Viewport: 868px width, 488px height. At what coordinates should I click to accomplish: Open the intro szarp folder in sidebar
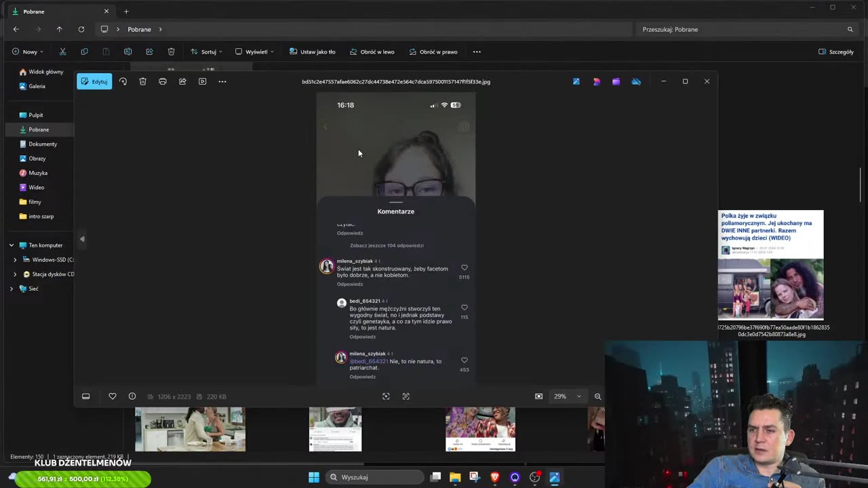37,216
